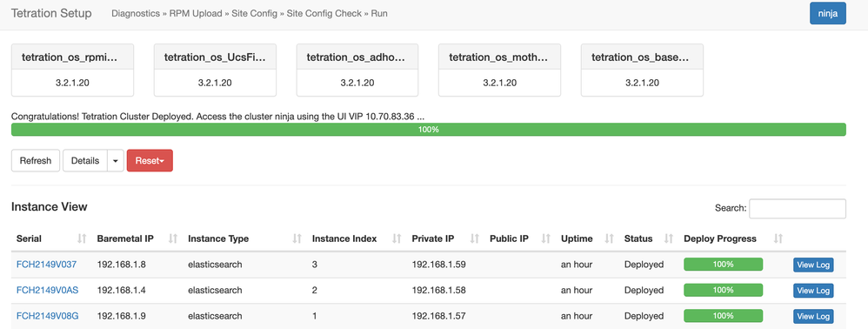Focus the Search input field
Screen dimensions: 868x329
coord(798,209)
